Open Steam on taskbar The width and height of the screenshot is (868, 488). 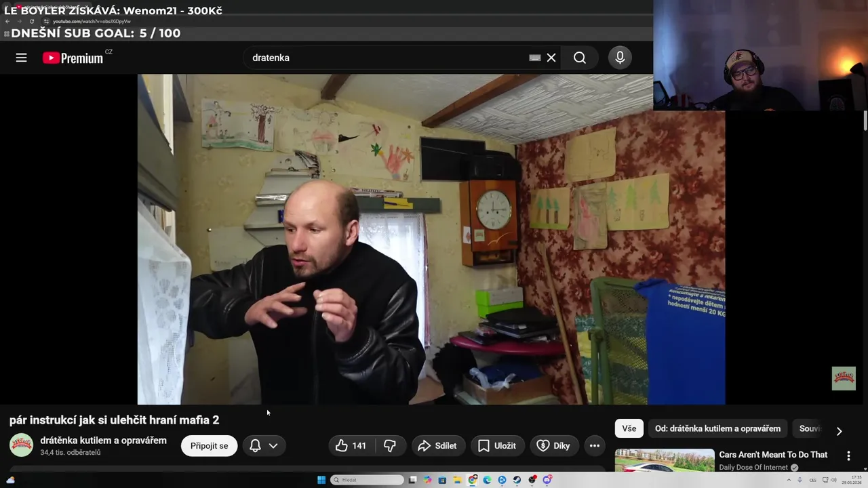[517, 480]
